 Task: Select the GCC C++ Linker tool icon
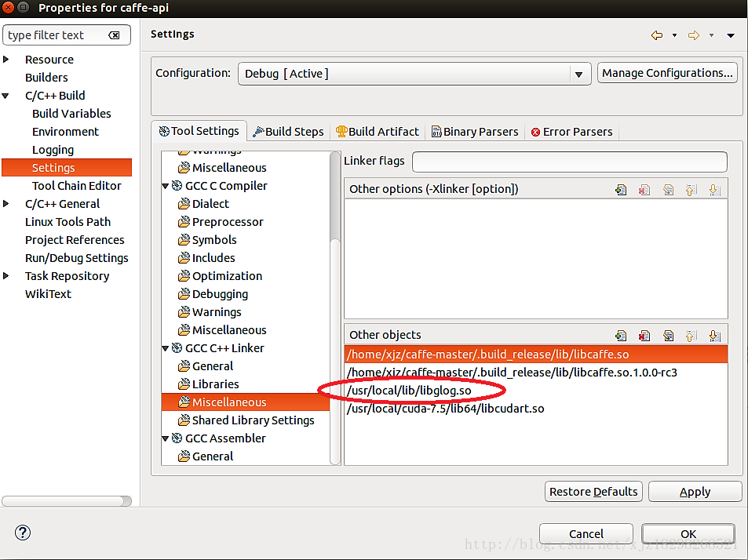tap(177, 348)
